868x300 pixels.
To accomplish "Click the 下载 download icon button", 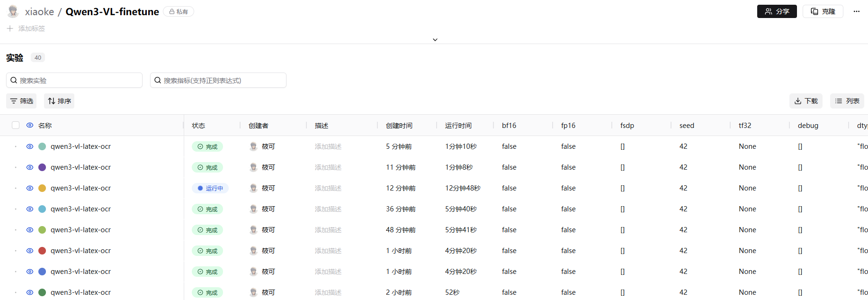I will pyautogui.click(x=805, y=101).
